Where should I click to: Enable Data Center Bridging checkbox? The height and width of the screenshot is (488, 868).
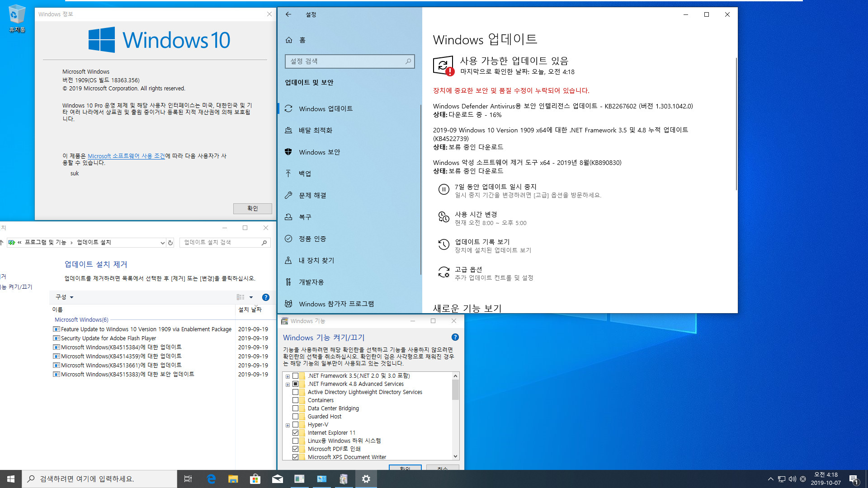point(295,408)
